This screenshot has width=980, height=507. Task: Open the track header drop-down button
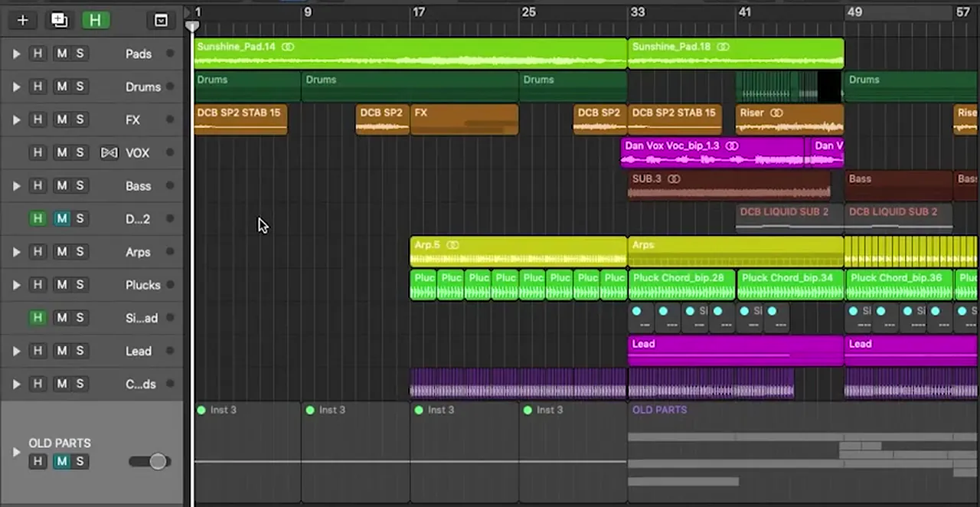tap(161, 21)
